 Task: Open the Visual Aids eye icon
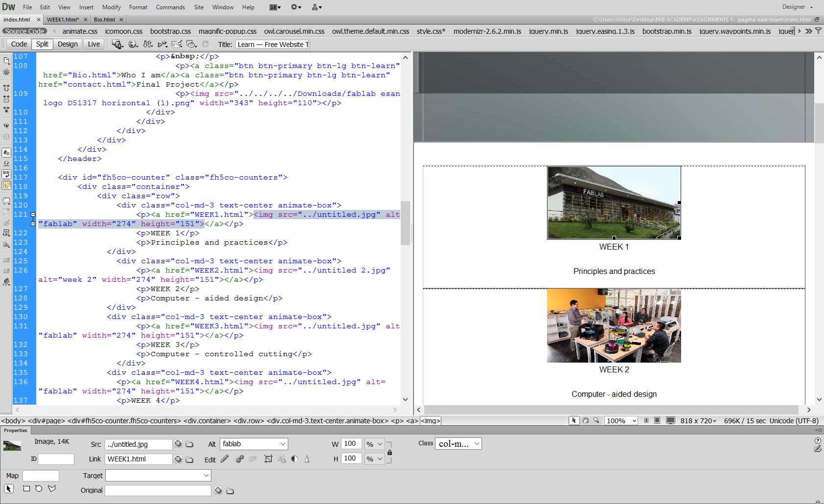coord(191,44)
